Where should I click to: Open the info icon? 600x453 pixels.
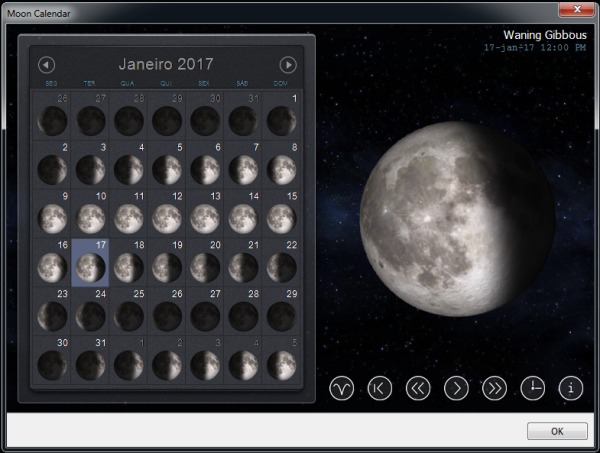click(570, 389)
